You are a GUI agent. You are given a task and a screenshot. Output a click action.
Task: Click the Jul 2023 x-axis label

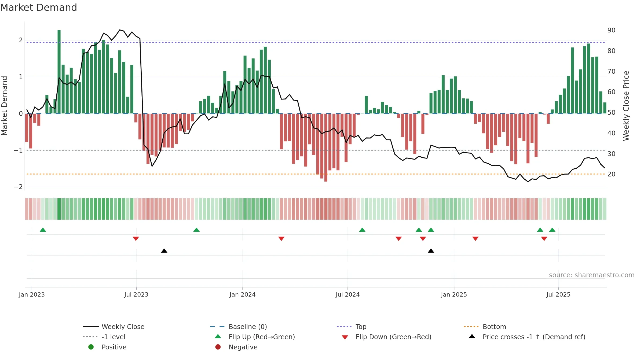(x=136, y=294)
